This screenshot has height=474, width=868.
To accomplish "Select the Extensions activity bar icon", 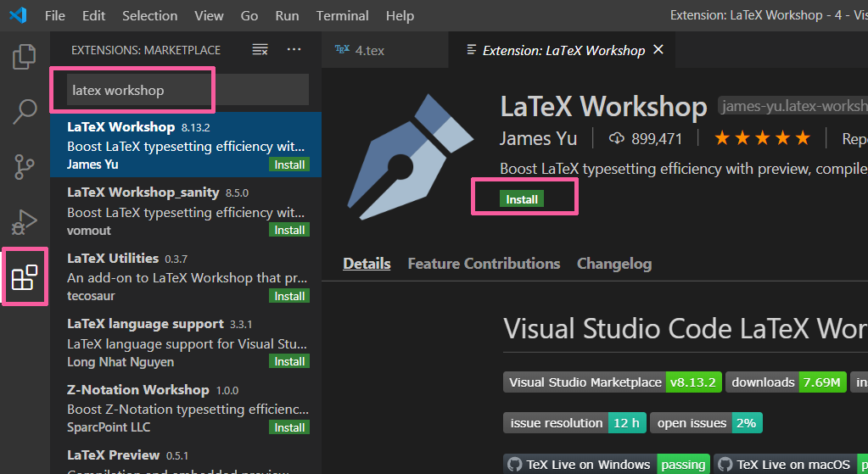I will click(25, 276).
